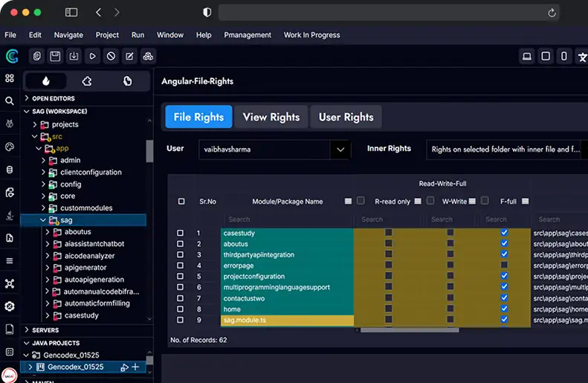This screenshot has height=383, width=588.
Task: Click the download/import toolbar icon
Action: click(x=74, y=57)
